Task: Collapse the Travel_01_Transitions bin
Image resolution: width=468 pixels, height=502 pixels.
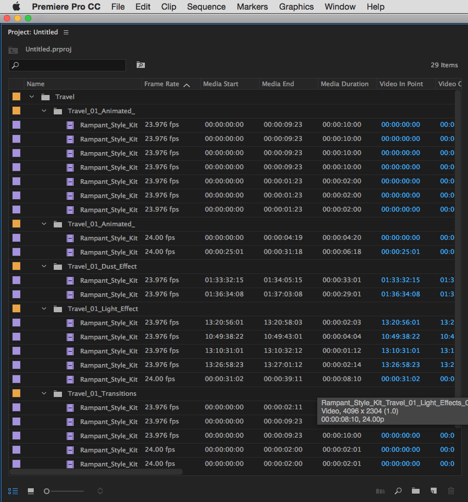Action: click(x=44, y=393)
